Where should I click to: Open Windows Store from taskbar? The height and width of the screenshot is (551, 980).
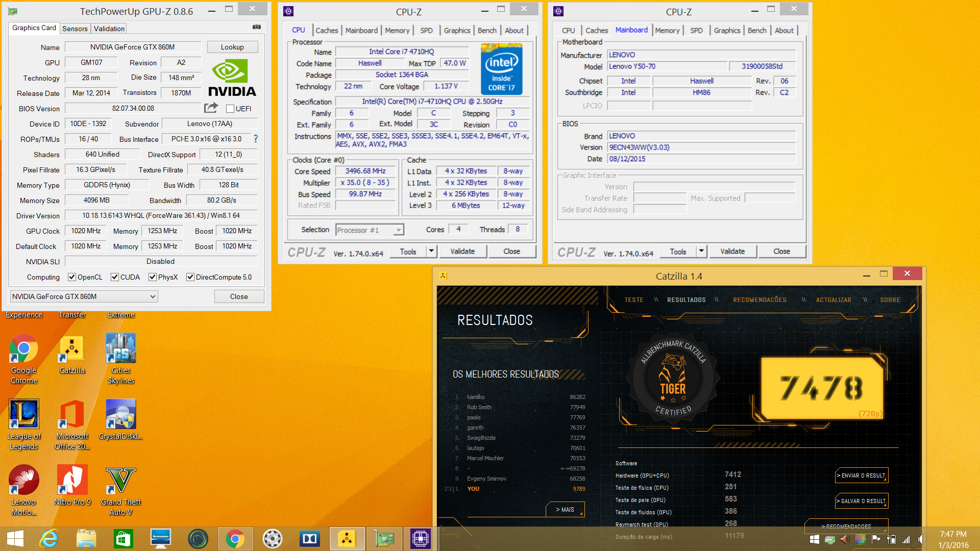(123, 539)
